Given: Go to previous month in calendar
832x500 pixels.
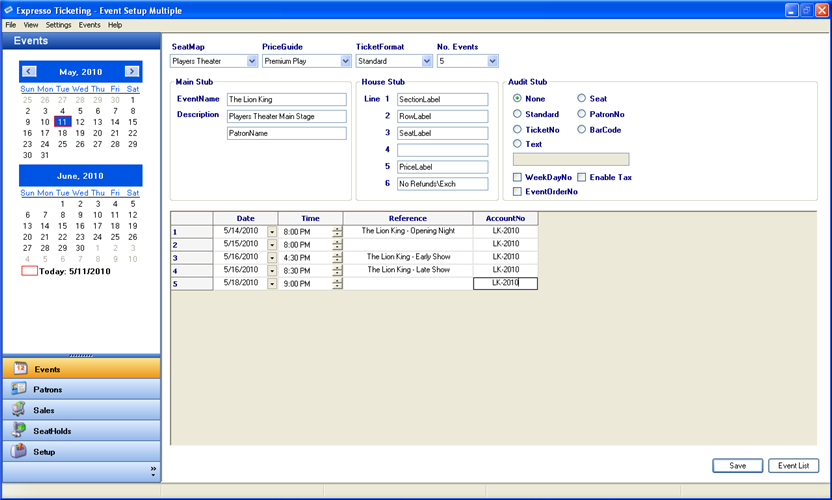Looking at the screenshot, I should [x=29, y=71].
